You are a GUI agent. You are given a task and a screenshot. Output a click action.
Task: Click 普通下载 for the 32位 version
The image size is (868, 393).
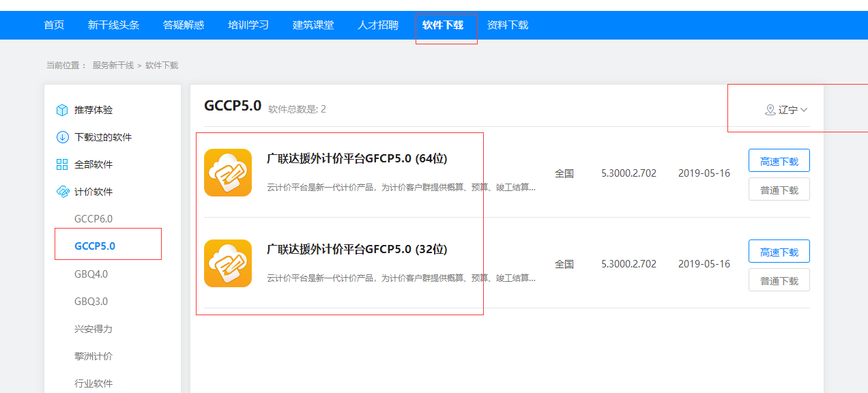coord(779,280)
